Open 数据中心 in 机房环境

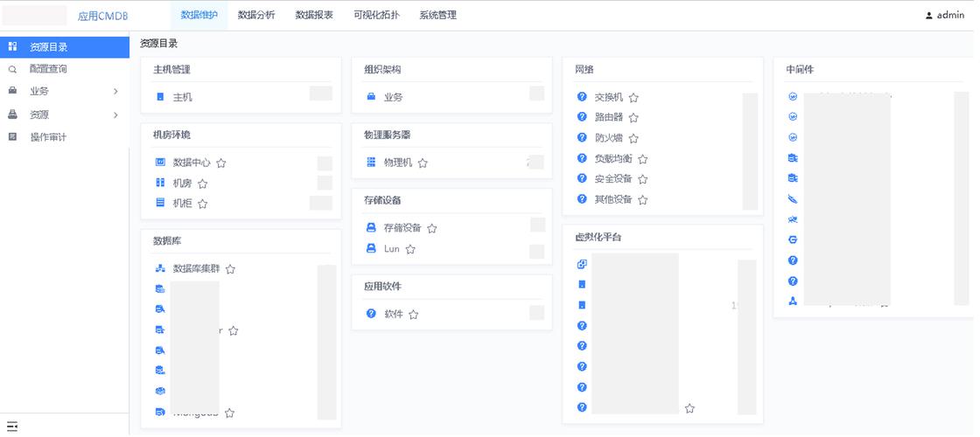[192, 163]
